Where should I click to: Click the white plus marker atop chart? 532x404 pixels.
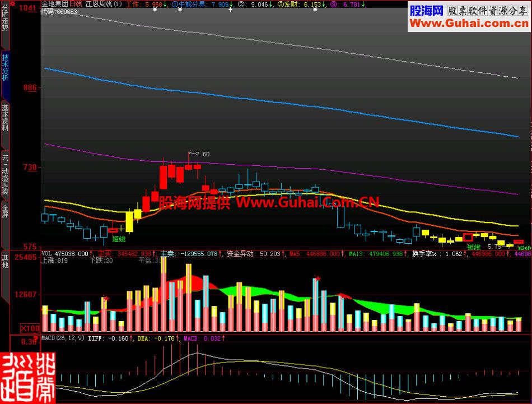[x=230, y=10]
